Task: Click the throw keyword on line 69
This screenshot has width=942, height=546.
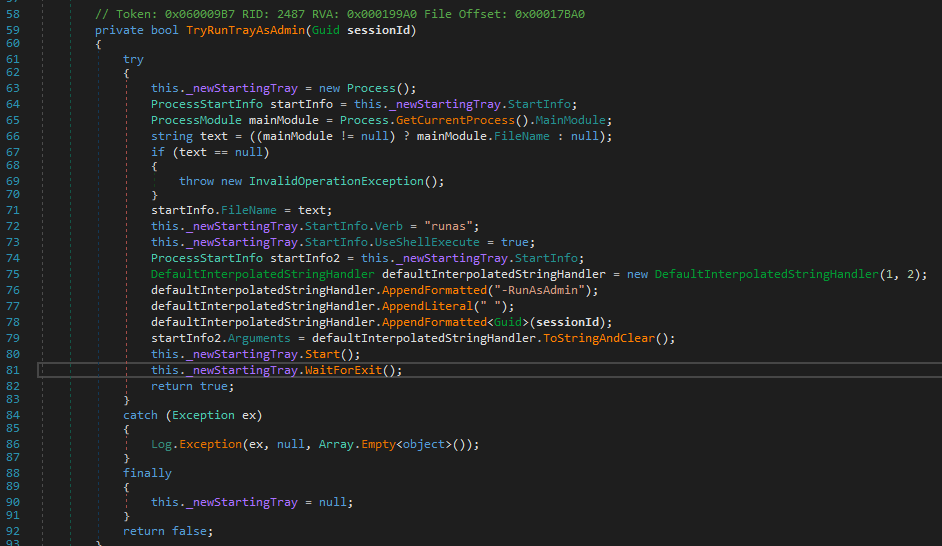Action: [196, 181]
